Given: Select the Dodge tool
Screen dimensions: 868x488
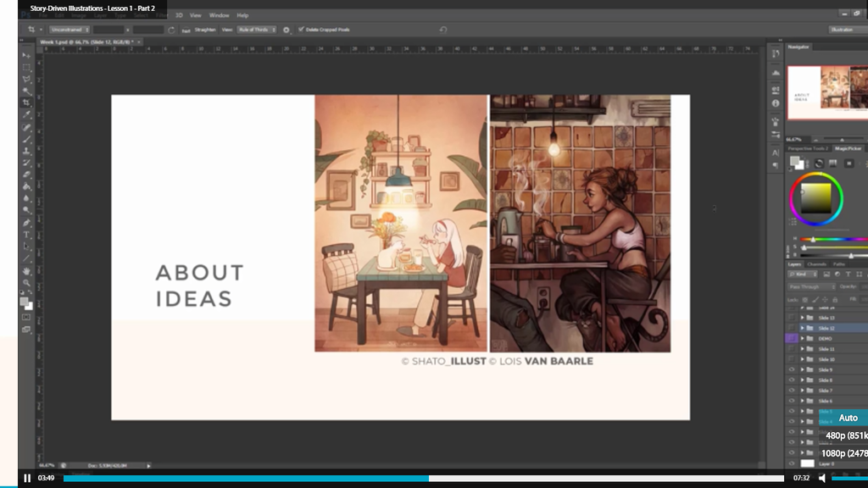Looking at the screenshot, I should [x=26, y=210].
